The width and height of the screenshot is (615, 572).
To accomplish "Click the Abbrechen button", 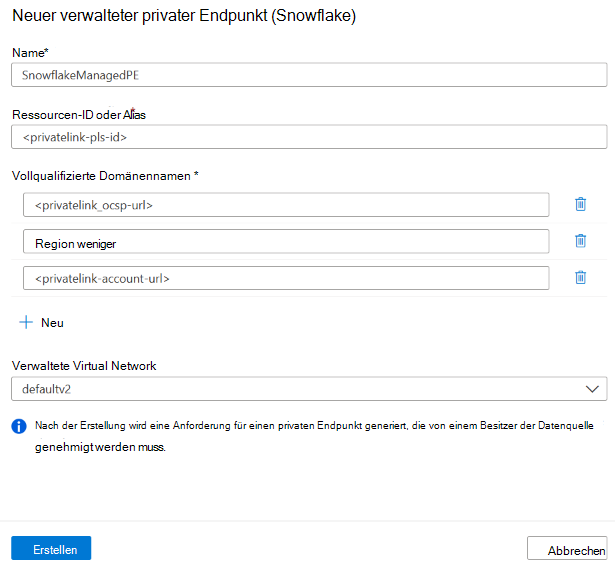I will (567, 548).
